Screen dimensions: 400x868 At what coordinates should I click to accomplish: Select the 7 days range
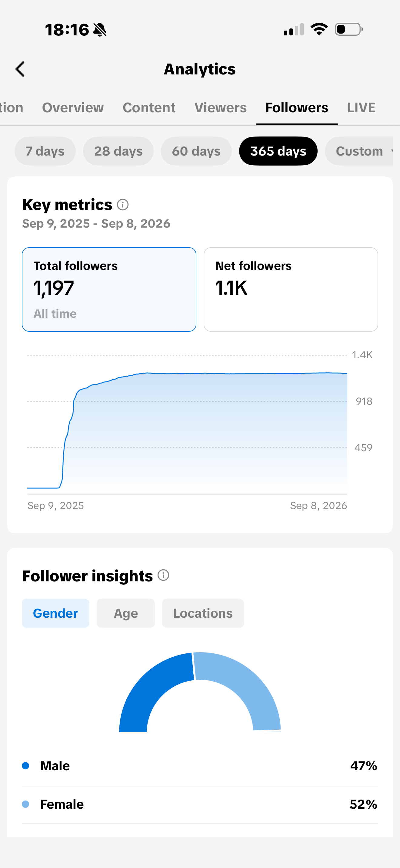pos(45,151)
